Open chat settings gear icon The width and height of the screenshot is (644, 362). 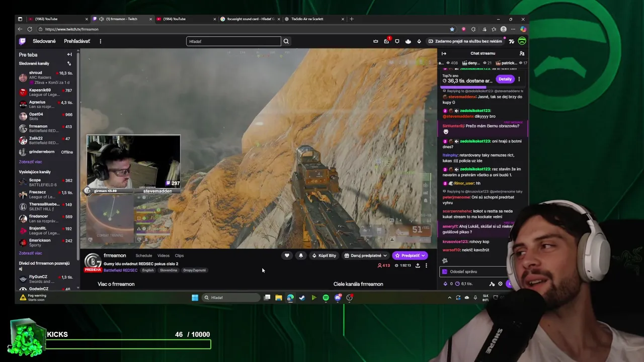500,284
